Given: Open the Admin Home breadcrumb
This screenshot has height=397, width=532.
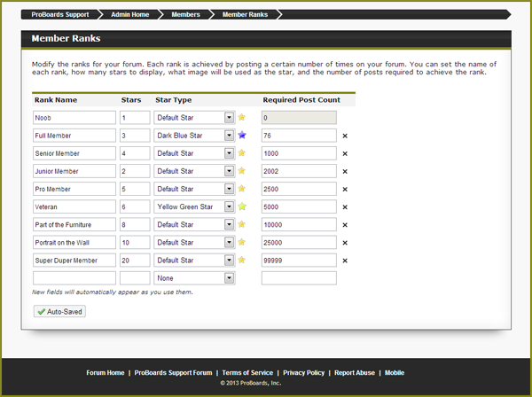Looking at the screenshot, I should pos(130,14).
